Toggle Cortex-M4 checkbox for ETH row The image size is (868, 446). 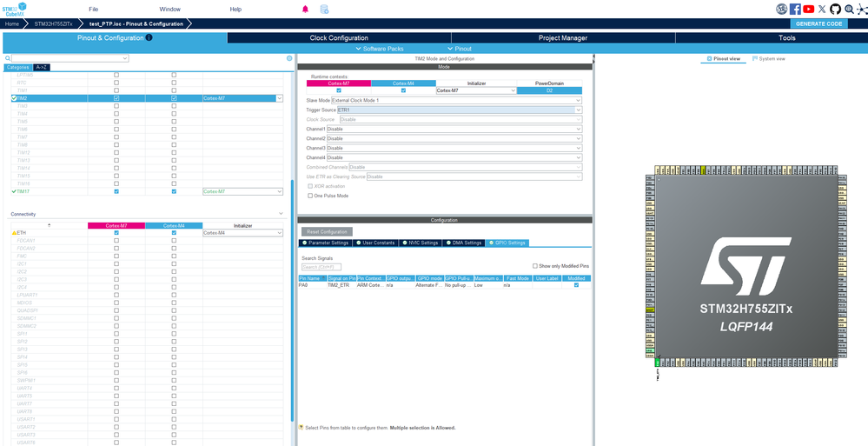coord(174,233)
